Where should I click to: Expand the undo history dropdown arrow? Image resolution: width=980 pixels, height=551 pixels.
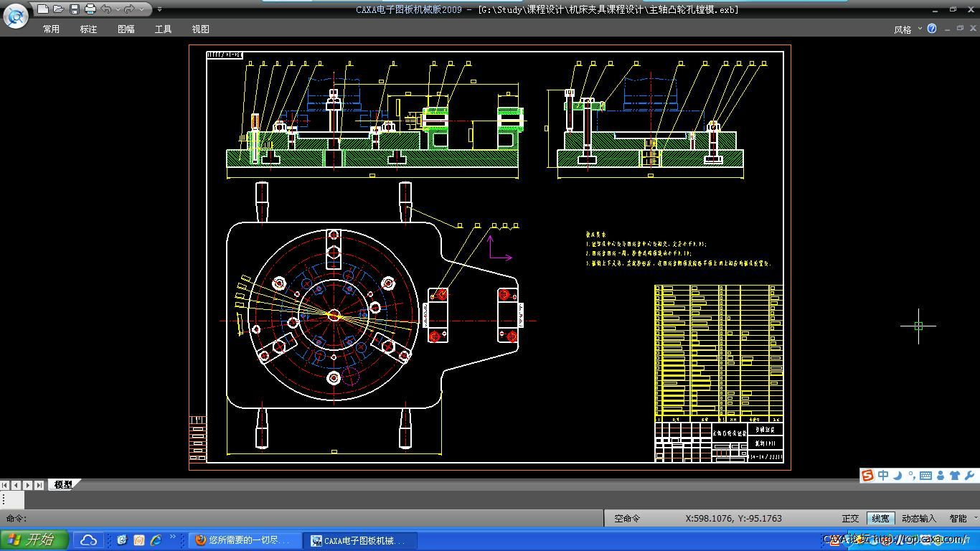point(118,9)
